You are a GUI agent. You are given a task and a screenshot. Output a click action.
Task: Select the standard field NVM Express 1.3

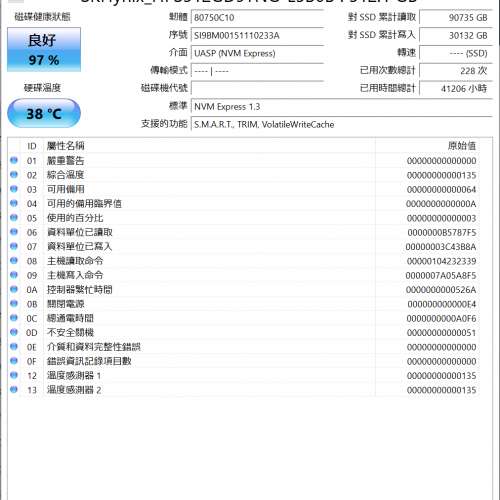342,107
